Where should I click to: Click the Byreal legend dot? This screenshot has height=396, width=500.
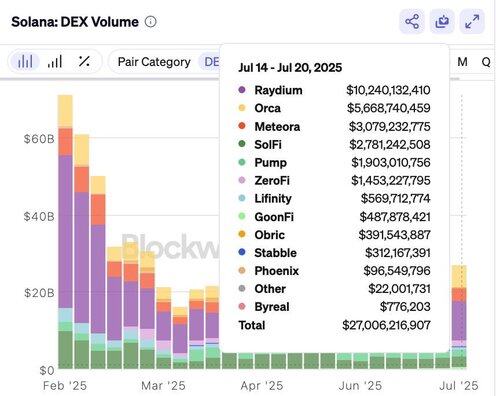[242, 306]
